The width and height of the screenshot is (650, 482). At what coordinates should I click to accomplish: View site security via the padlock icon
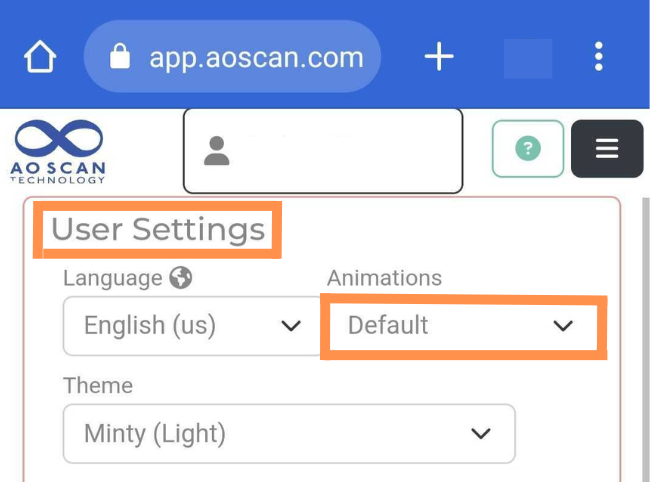120,56
